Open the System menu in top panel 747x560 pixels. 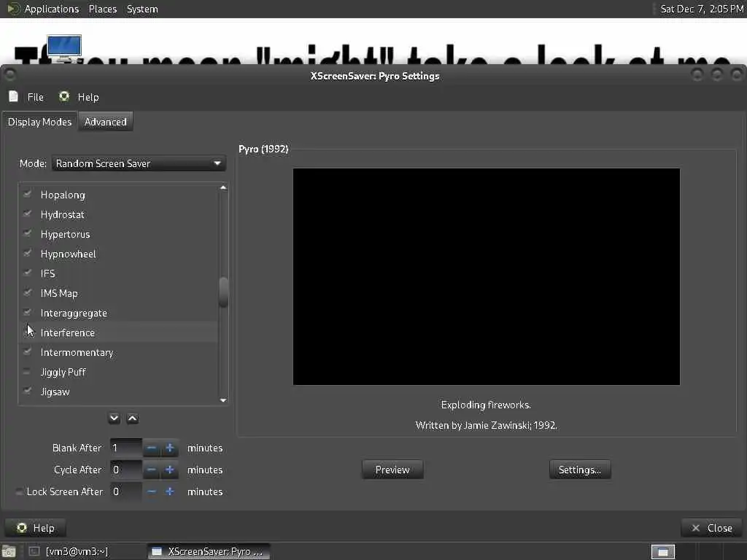142,9
